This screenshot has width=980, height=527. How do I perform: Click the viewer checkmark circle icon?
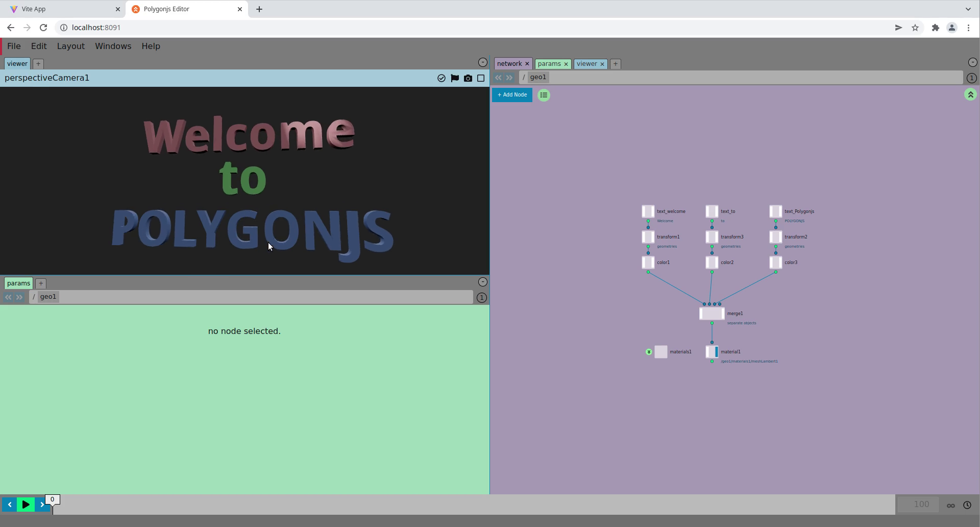pos(442,78)
